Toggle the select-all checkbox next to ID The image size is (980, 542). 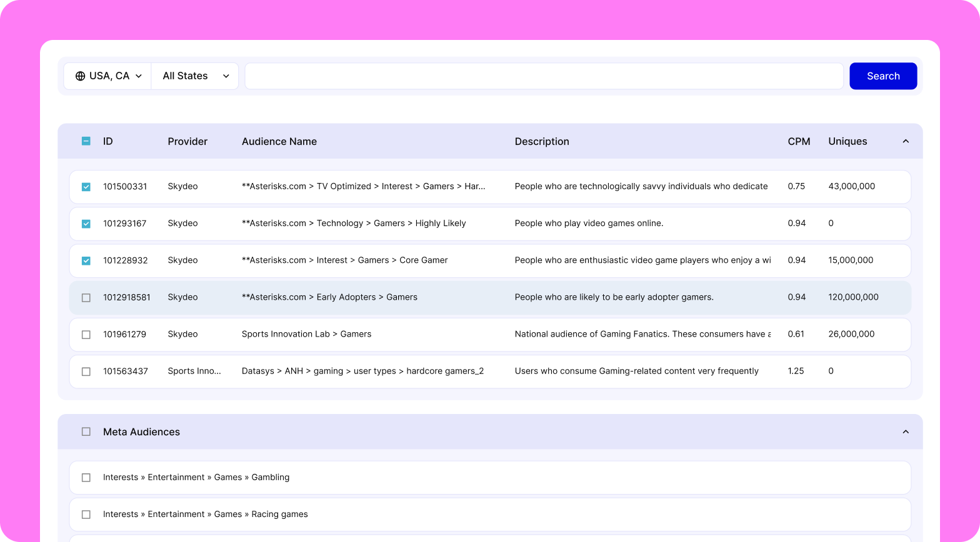86,141
